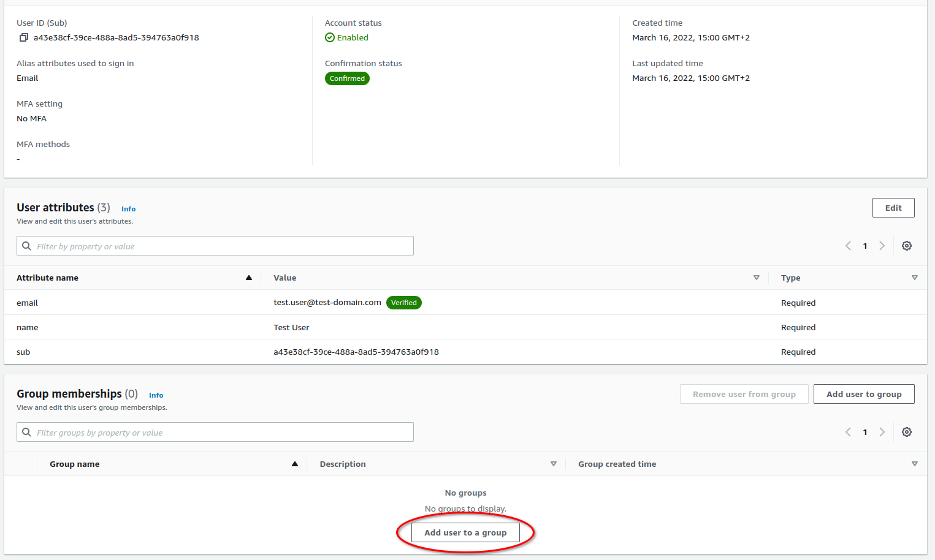Image resolution: width=935 pixels, height=560 pixels.
Task: Click the search icon in the groups filter box
Action: (x=26, y=432)
